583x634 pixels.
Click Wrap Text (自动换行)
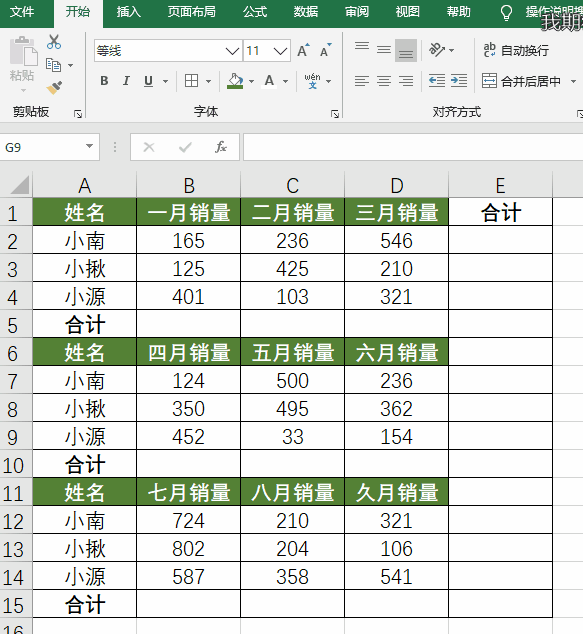coord(516,50)
